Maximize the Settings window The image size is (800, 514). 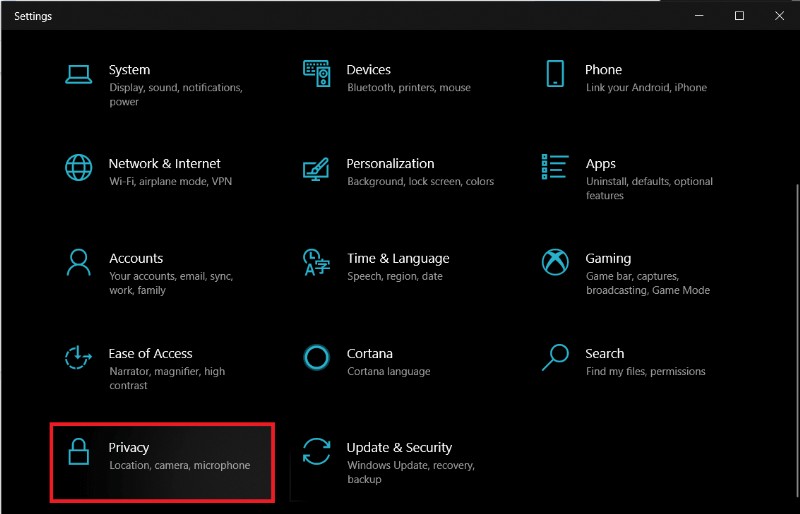739,16
